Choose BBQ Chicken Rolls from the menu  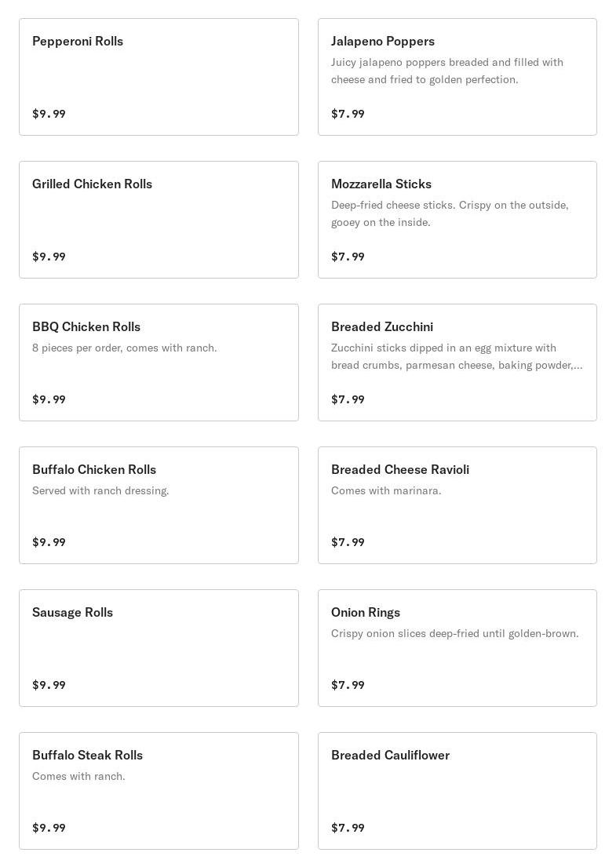pos(159,362)
